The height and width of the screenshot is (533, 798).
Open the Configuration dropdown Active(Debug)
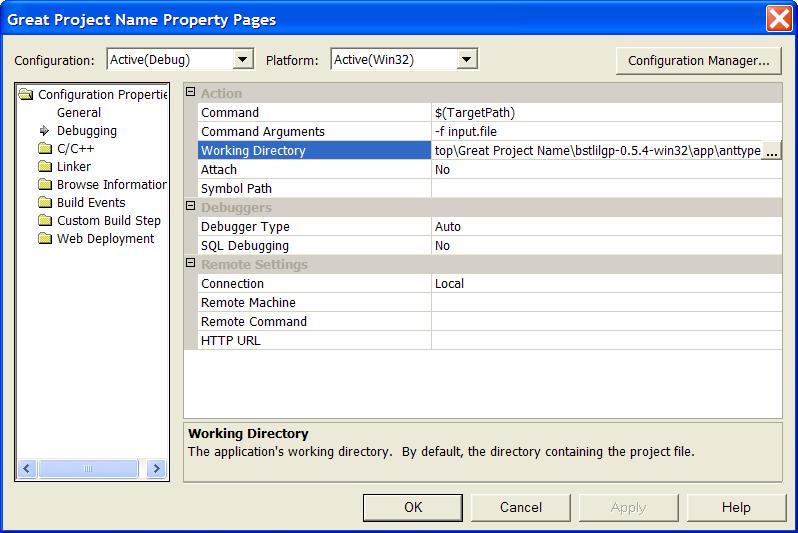(x=243, y=60)
